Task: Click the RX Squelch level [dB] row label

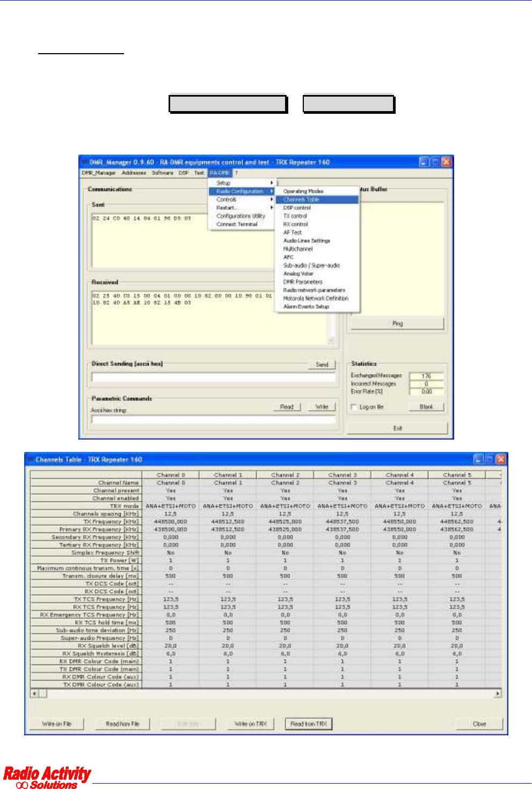Action: (x=86, y=646)
